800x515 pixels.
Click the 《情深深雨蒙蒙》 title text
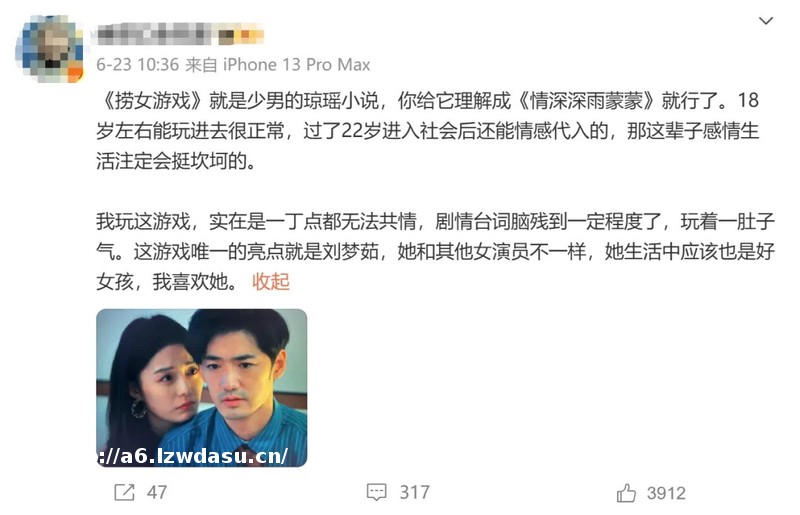pyautogui.click(x=586, y=101)
